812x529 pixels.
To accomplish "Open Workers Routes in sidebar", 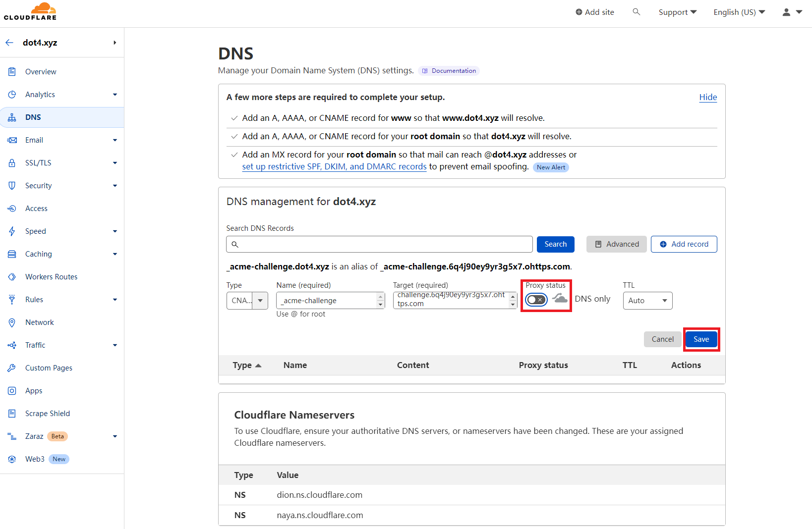I will coord(51,277).
